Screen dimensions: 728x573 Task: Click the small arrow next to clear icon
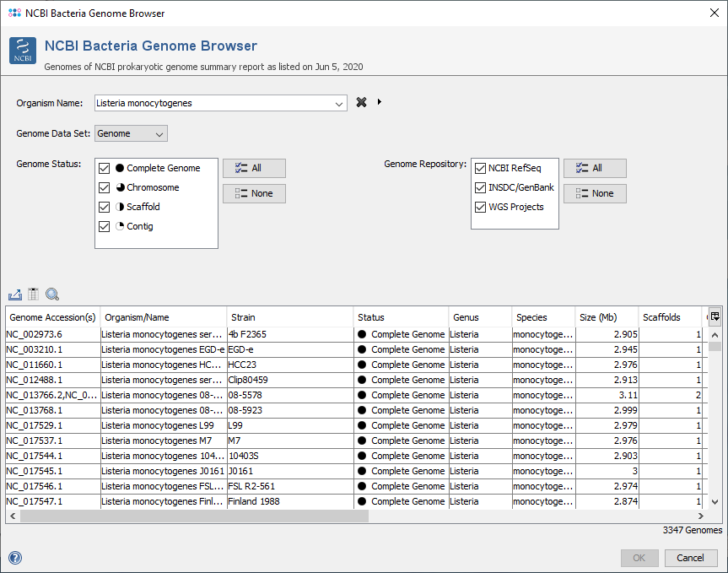coord(380,102)
